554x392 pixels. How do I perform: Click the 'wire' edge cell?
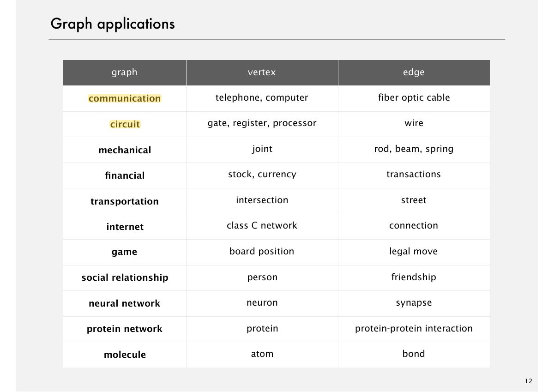pyautogui.click(x=414, y=123)
